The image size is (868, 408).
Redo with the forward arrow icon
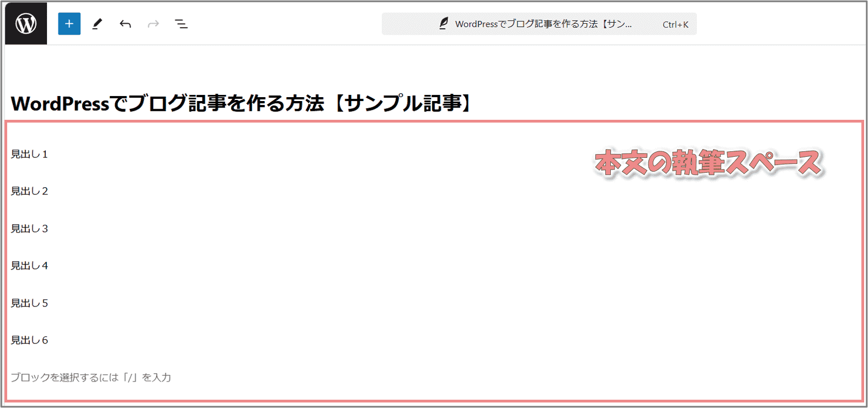pyautogui.click(x=153, y=24)
